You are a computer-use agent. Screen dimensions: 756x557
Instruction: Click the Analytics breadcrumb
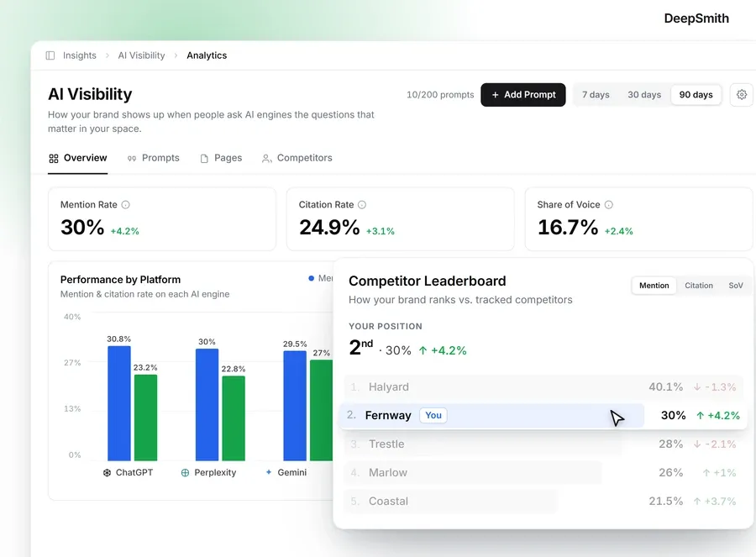[x=207, y=55]
